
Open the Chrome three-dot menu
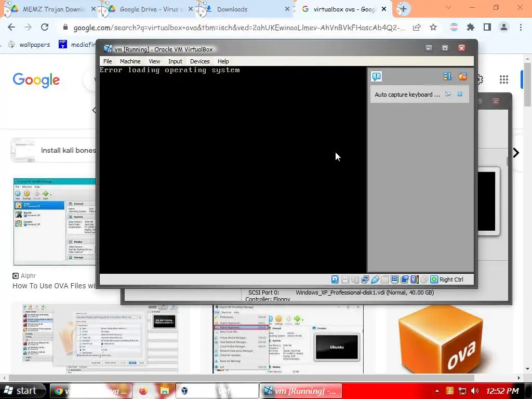pos(521,27)
